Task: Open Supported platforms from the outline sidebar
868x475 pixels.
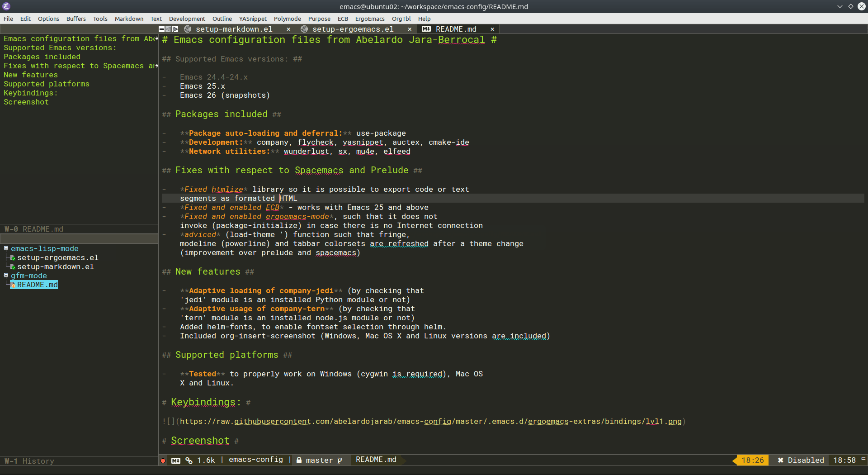Action: 46,84
